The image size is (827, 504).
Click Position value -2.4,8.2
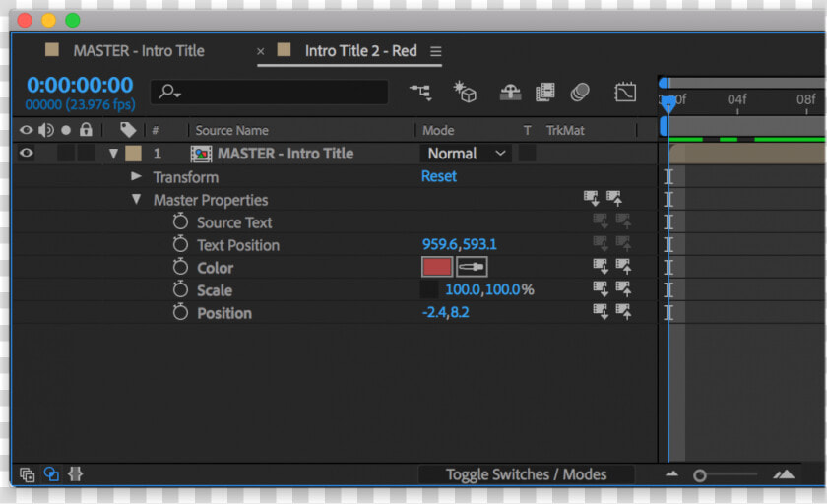[445, 312]
